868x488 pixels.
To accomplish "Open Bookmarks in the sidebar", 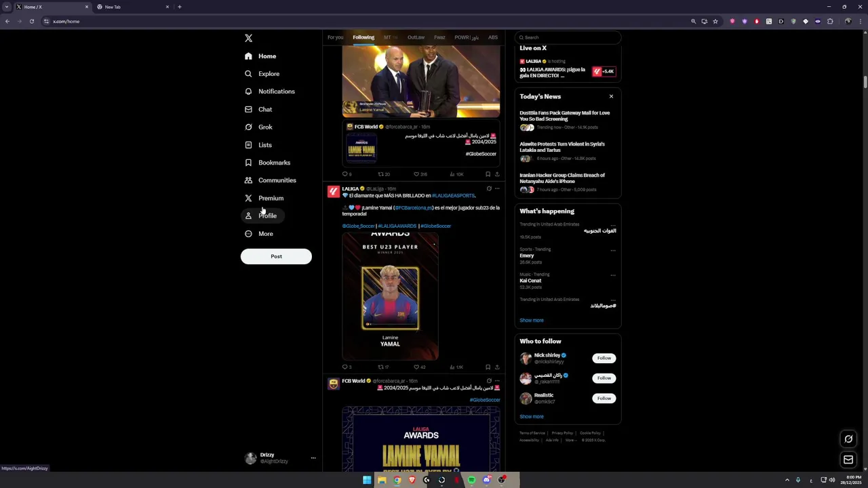I will click(267, 163).
